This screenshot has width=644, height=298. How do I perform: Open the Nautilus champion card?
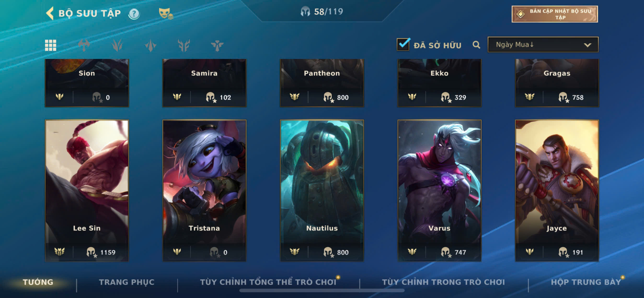[322, 191]
